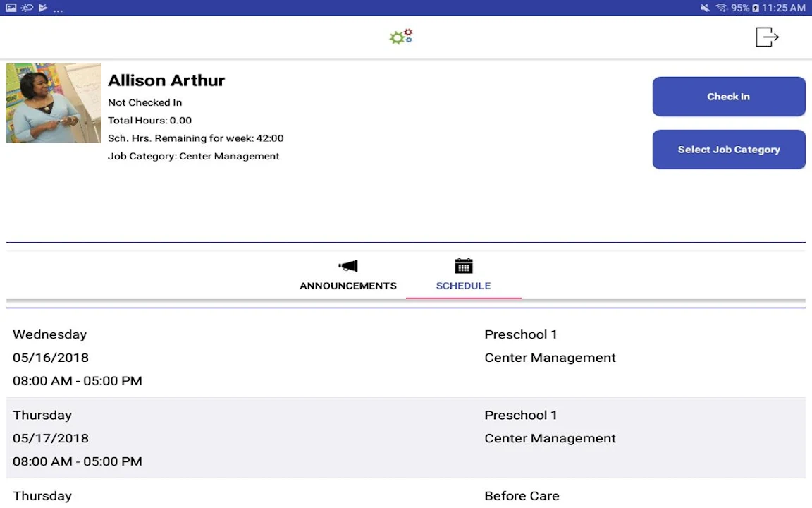The width and height of the screenshot is (812, 508).
Task: Tap the Sch. Hrs. Remaining for week line
Action: pyautogui.click(x=196, y=138)
